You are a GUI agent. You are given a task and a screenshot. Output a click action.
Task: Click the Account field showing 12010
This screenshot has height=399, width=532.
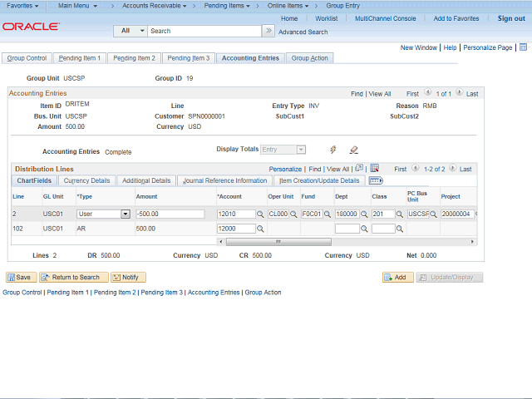coord(236,214)
